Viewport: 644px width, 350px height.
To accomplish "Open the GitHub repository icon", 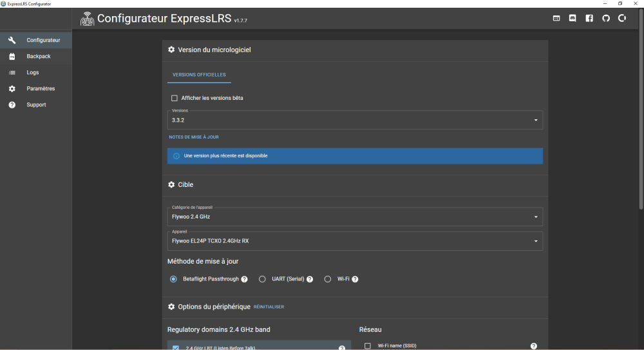I will point(606,19).
